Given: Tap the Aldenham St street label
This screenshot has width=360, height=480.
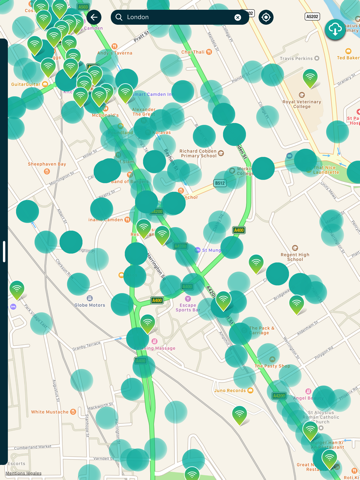Looking at the screenshot, I should pyautogui.click(x=307, y=327).
